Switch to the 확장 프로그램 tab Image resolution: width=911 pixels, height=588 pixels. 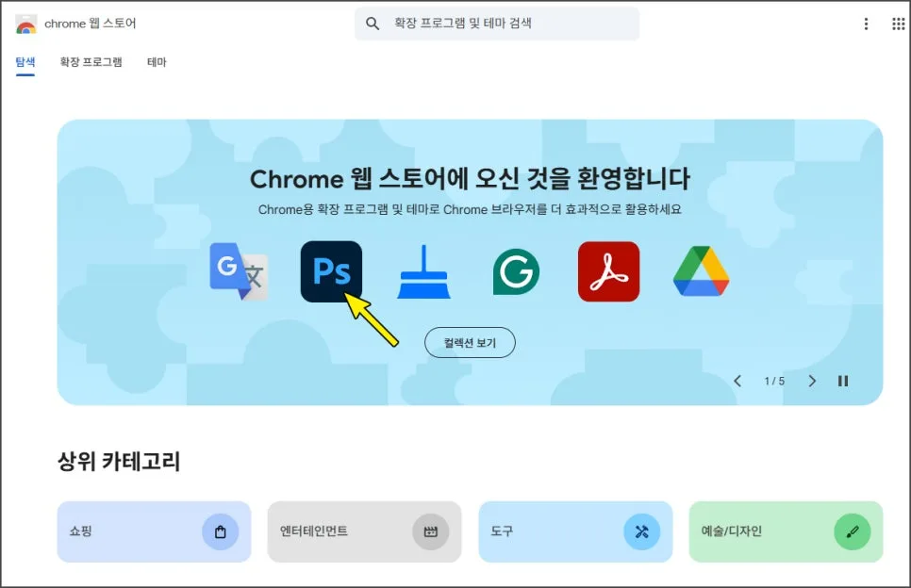(91, 62)
